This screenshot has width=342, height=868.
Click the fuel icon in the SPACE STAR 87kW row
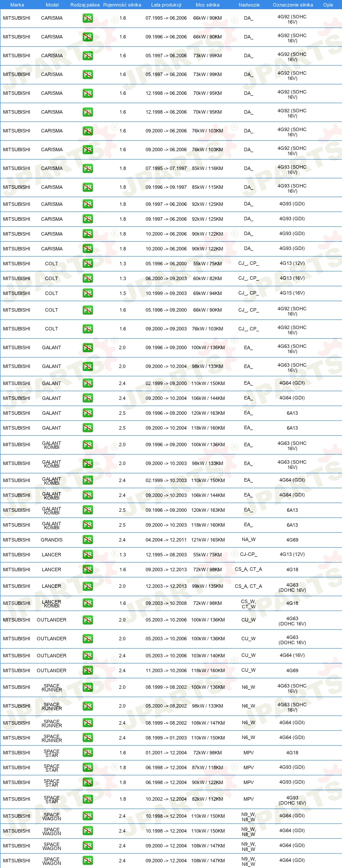[87, 767]
